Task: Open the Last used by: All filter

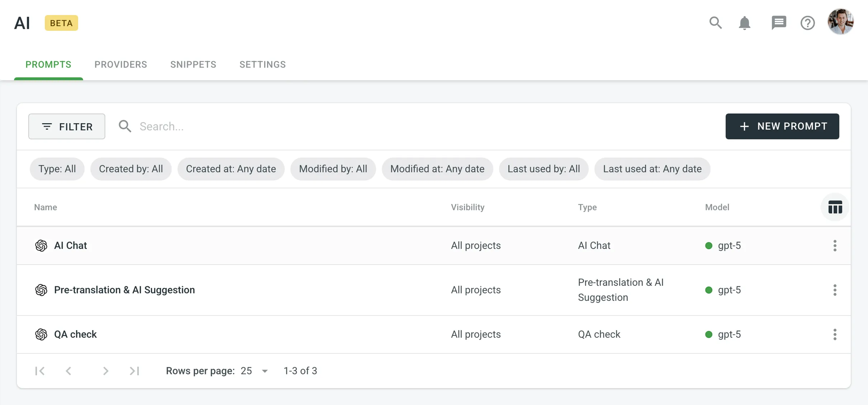Action: [x=544, y=169]
